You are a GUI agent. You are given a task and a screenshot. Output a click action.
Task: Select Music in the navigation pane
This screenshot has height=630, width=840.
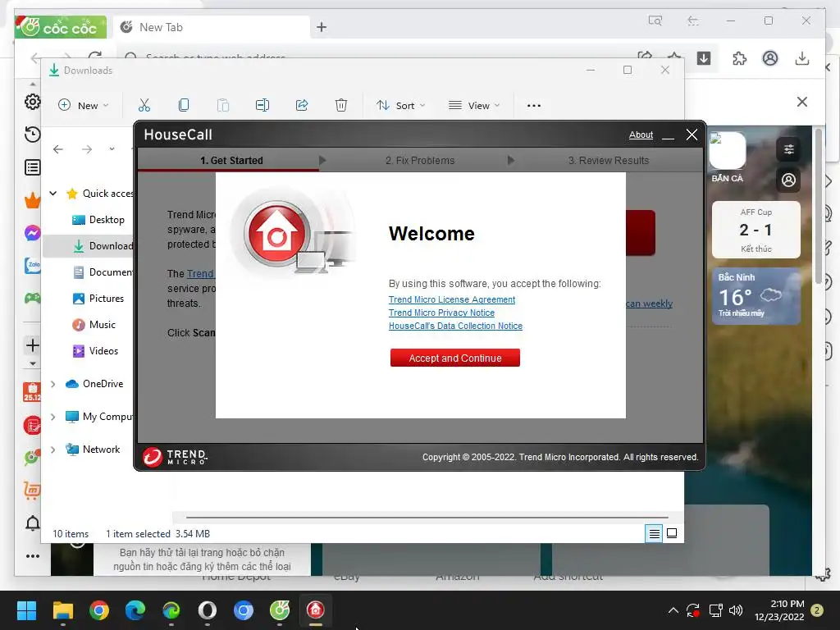click(x=94, y=325)
